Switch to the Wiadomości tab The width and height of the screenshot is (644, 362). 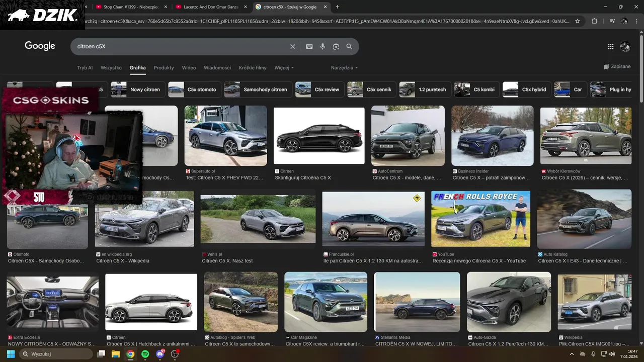pyautogui.click(x=217, y=68)
